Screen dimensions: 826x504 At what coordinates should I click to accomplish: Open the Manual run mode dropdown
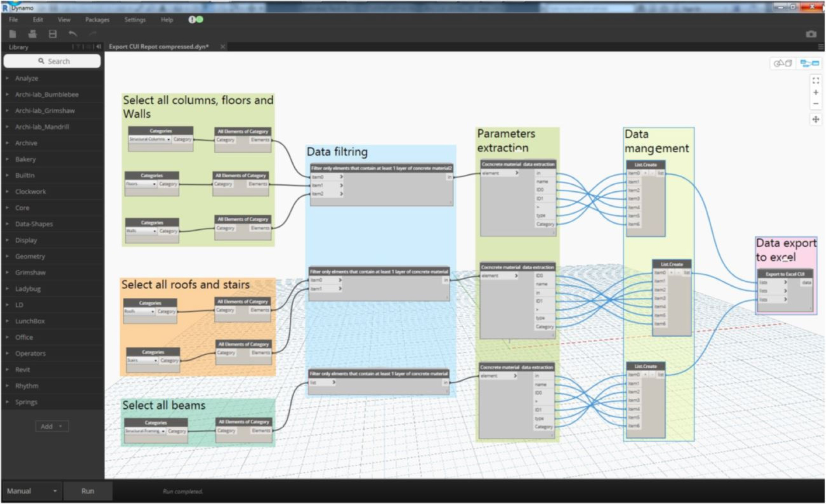click(x=55, y=491)
